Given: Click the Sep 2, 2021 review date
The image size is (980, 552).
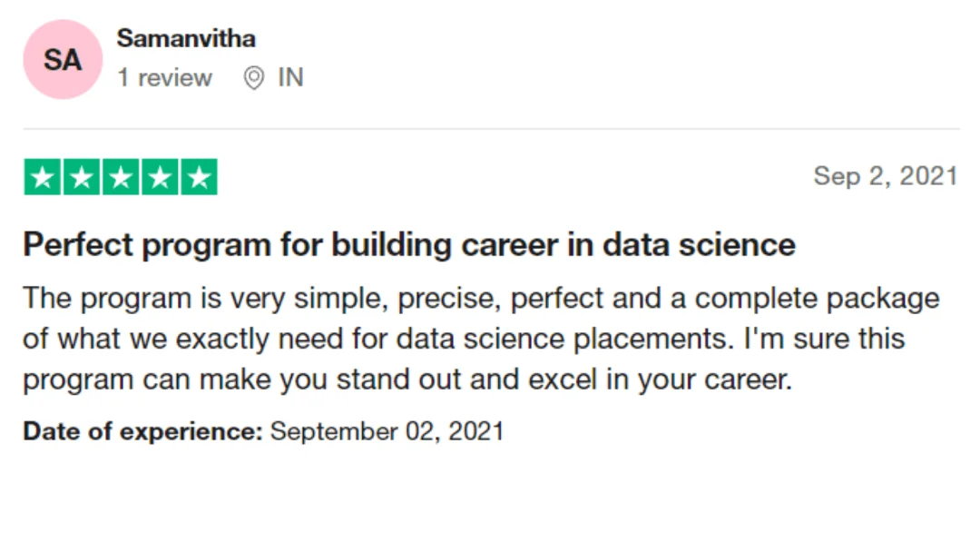Looking at the screenshot, I should (886, 176).
